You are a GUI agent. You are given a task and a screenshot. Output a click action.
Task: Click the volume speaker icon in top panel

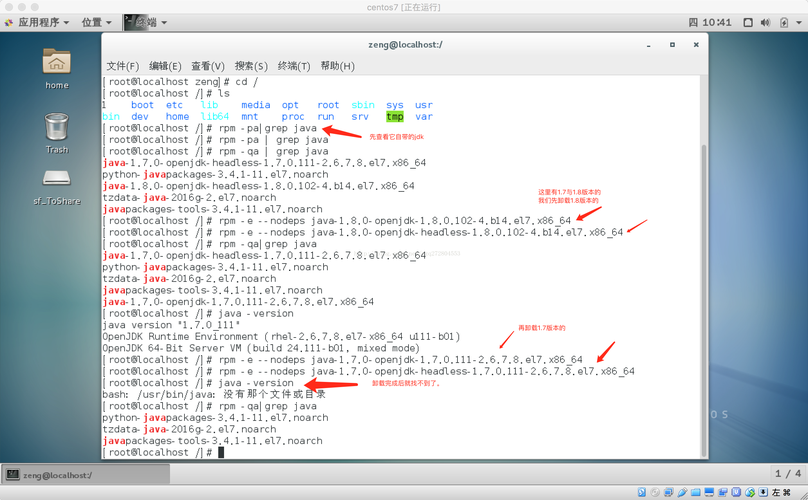[x=765, y=22]
